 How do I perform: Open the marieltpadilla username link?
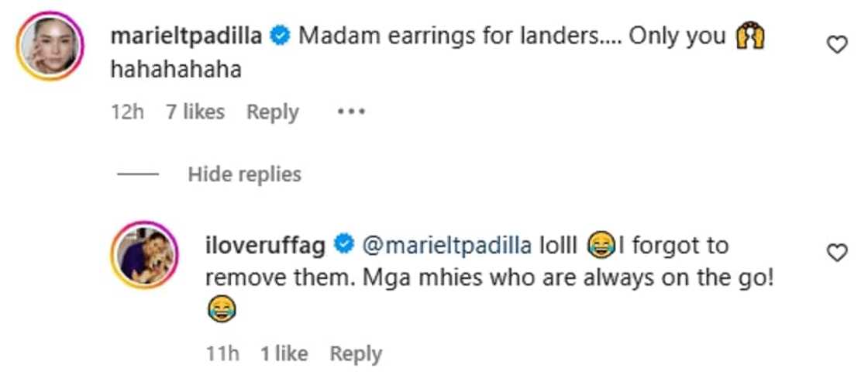click(x=187, y=37)
